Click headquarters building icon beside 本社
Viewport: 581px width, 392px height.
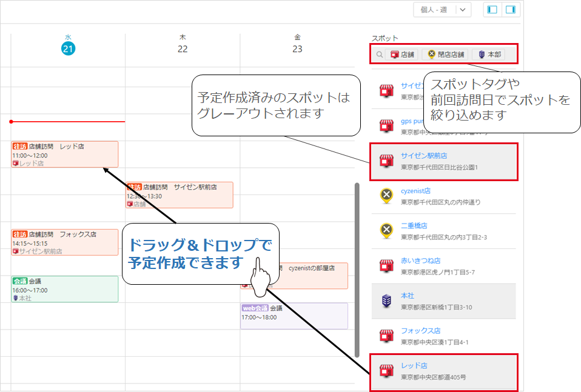pyautogui.click(x=386, y=301)
